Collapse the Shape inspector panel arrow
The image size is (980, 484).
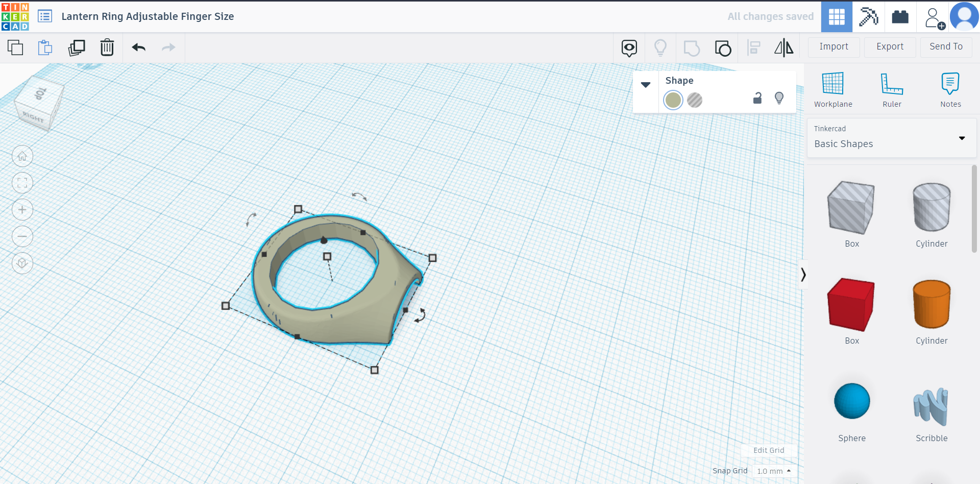point(646,85)
